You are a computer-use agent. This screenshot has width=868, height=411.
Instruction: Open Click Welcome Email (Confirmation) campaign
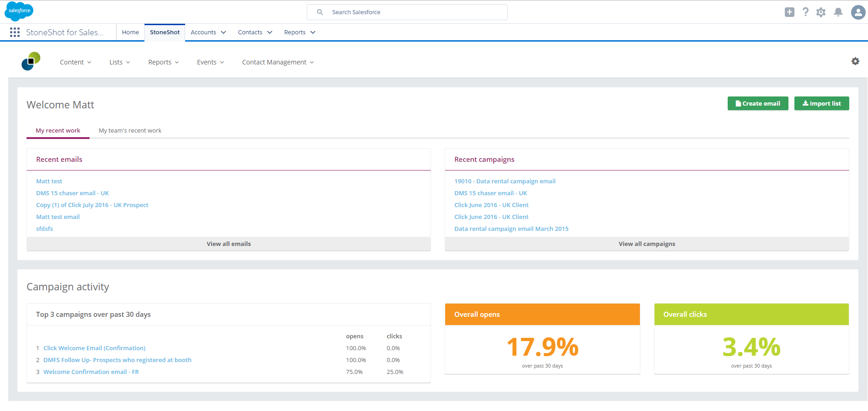tap(95, 348)
